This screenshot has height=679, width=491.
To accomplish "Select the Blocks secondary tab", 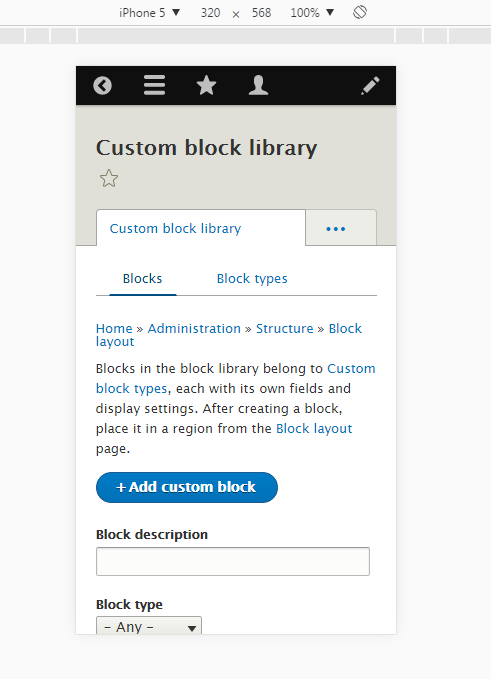I will [x=142, y=278].
